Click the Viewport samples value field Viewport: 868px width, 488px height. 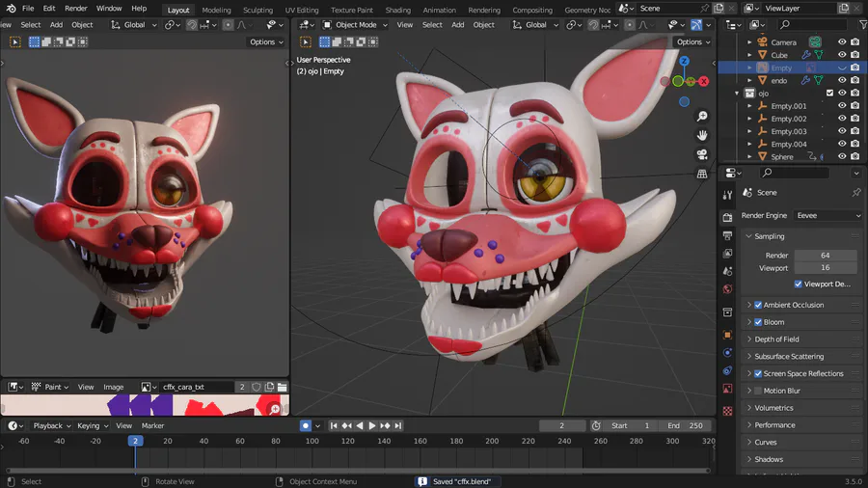(825, 268)
